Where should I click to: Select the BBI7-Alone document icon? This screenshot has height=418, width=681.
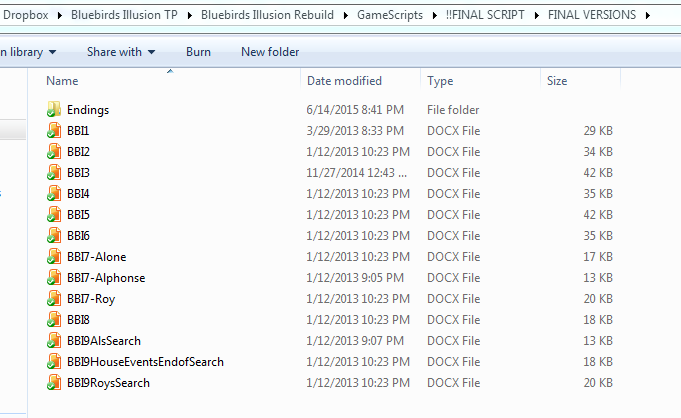tap(54, 256)
